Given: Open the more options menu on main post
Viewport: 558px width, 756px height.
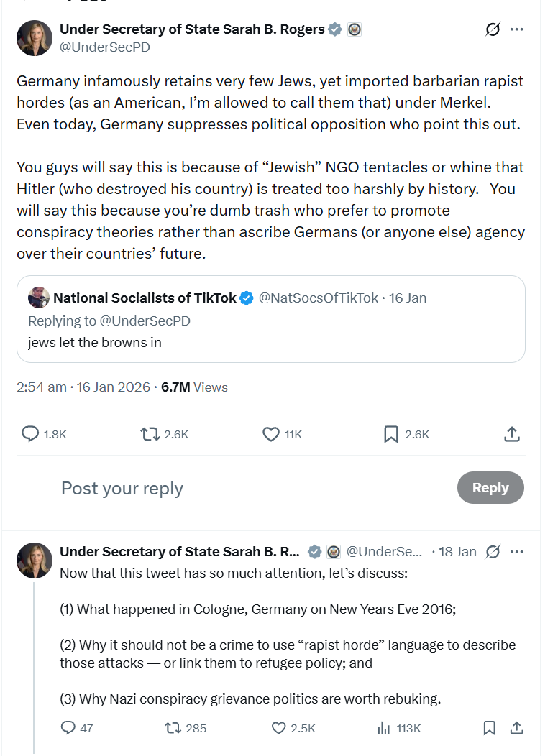Looking at the screenshot, I should point(516,29).
